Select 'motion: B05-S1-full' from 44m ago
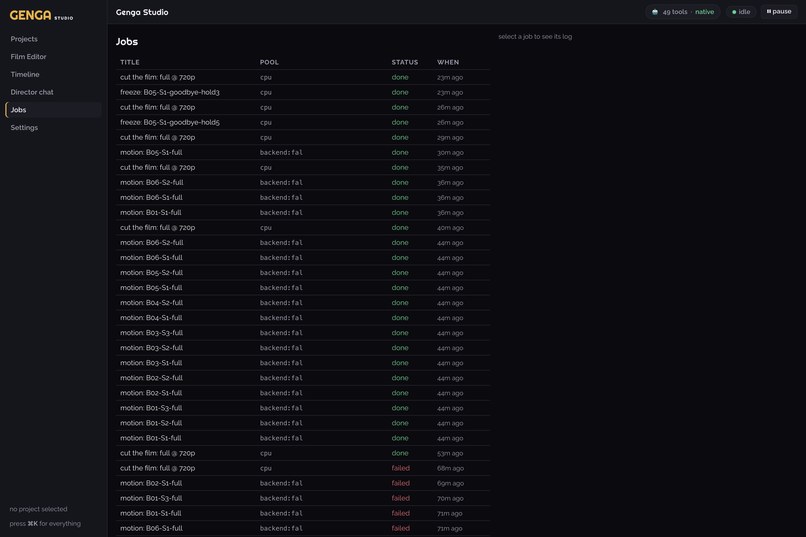 tap(303, 288)
